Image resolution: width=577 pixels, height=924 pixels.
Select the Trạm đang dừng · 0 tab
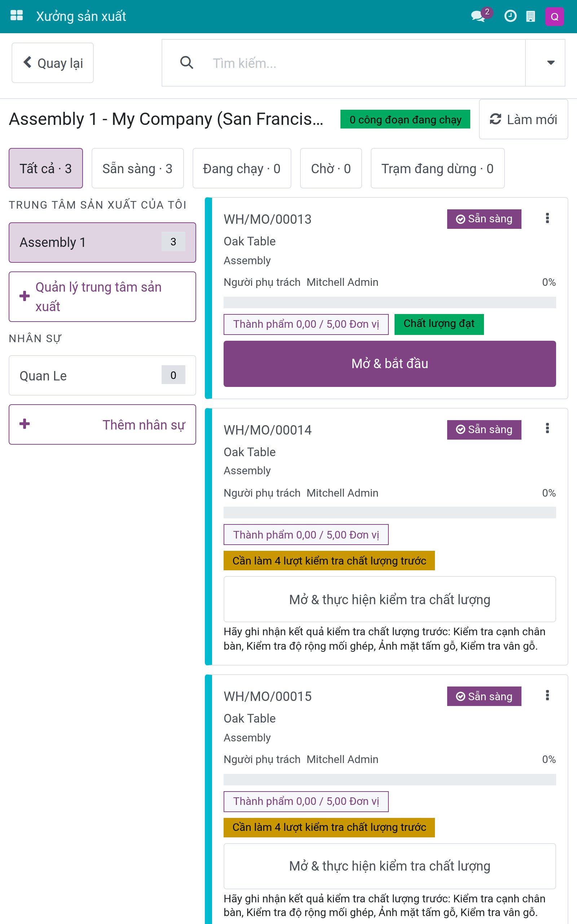click(437, 169)
